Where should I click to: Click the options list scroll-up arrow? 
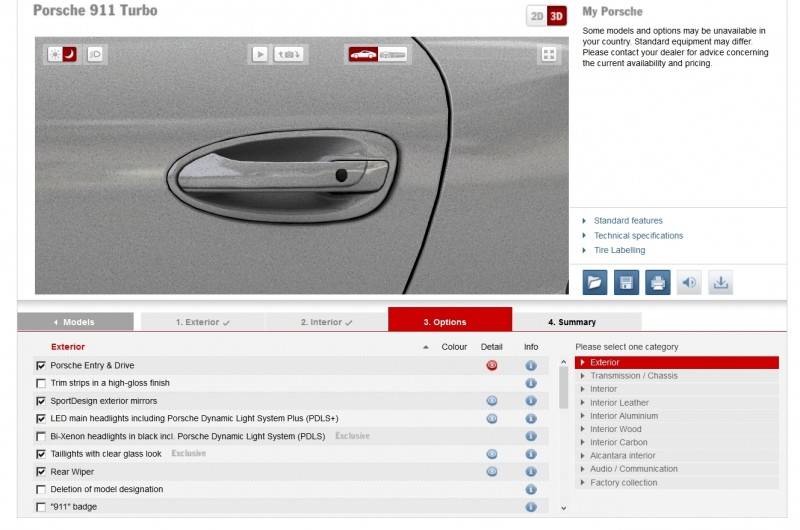click(x=563, y=362)
